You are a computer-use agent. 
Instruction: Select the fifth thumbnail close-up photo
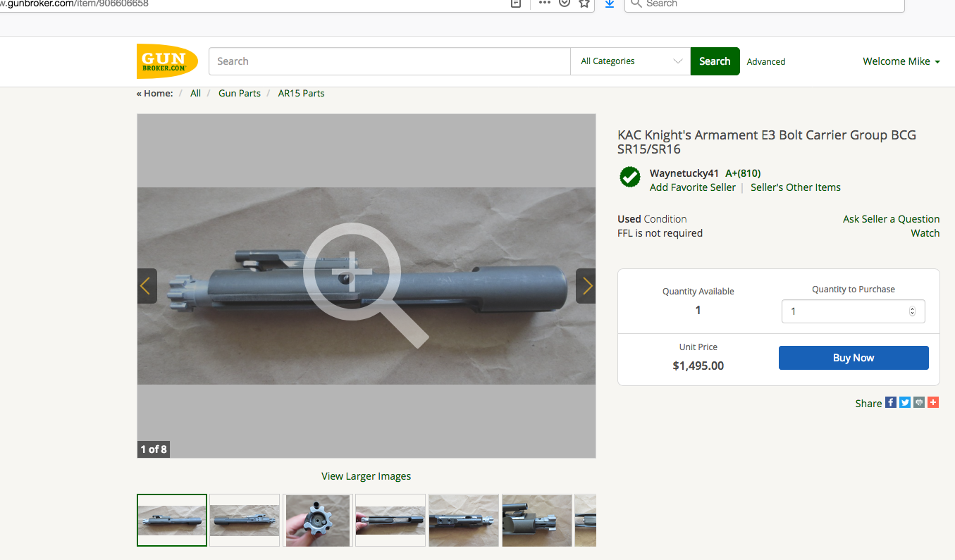point(464,520)
